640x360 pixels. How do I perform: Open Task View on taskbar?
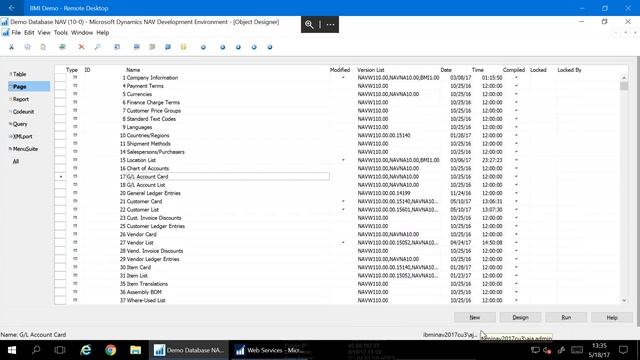pyautogui.click(x=60, y=350)
